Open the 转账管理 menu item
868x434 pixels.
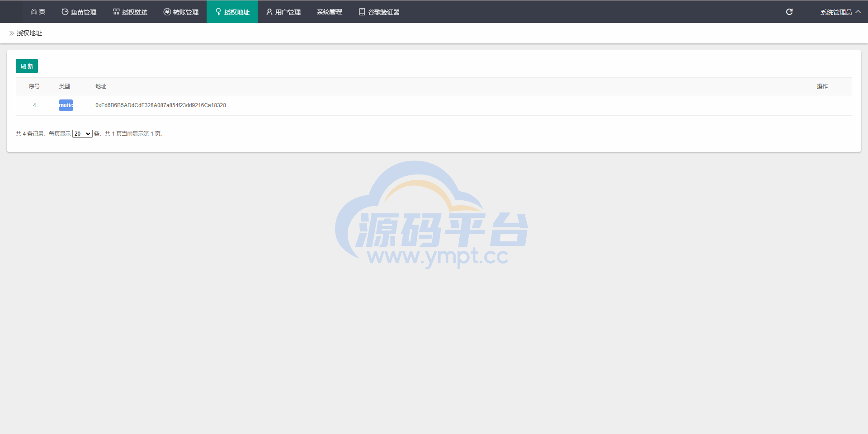pos(181,12)
